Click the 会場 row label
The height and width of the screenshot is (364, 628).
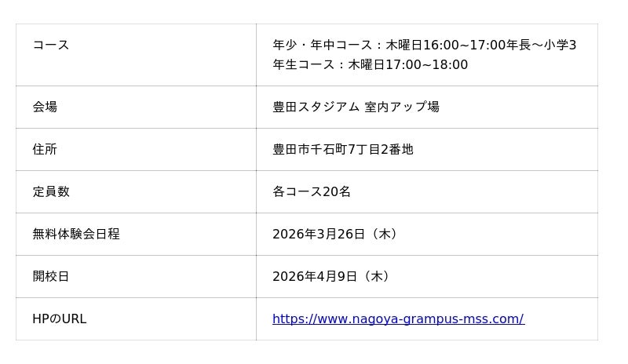tap(45, 107)
